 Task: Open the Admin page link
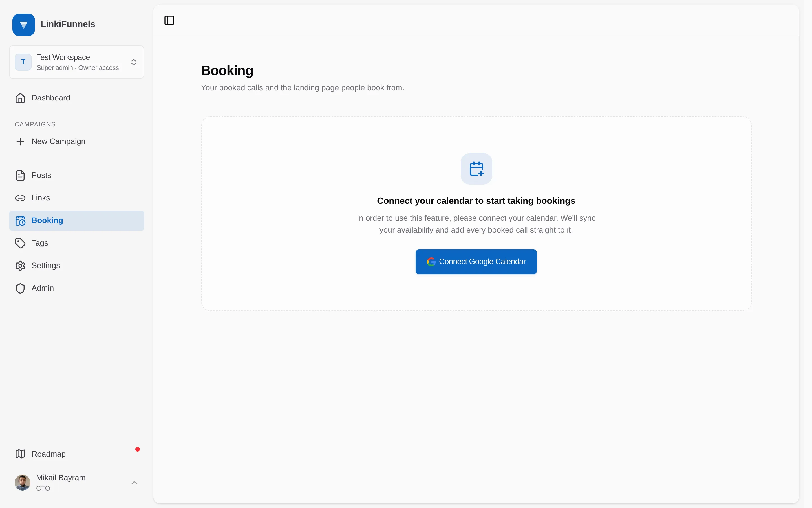[x=76, y=288]
